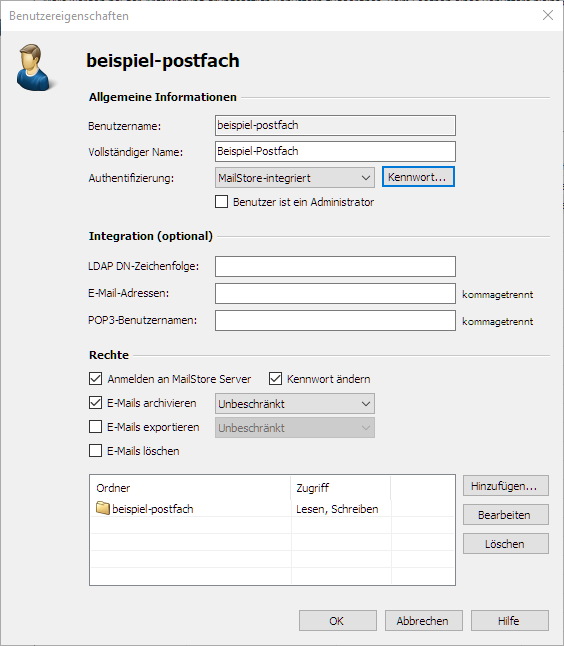Confirm with the OK button
This screenshot has width=564, height=646.
click(338, 620)
